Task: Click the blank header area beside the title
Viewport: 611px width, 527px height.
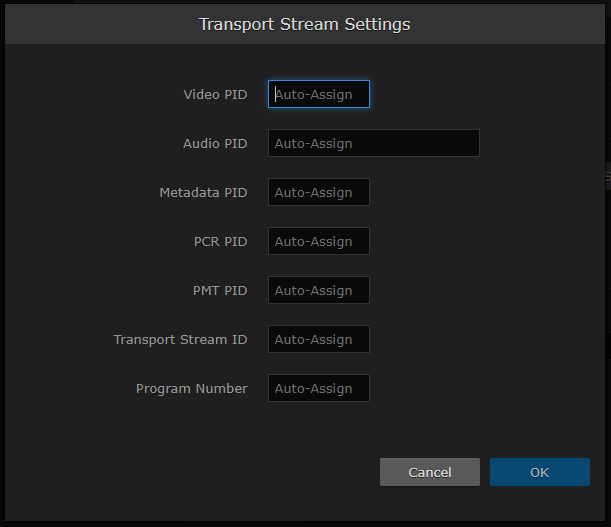Action: pos(520,23)
